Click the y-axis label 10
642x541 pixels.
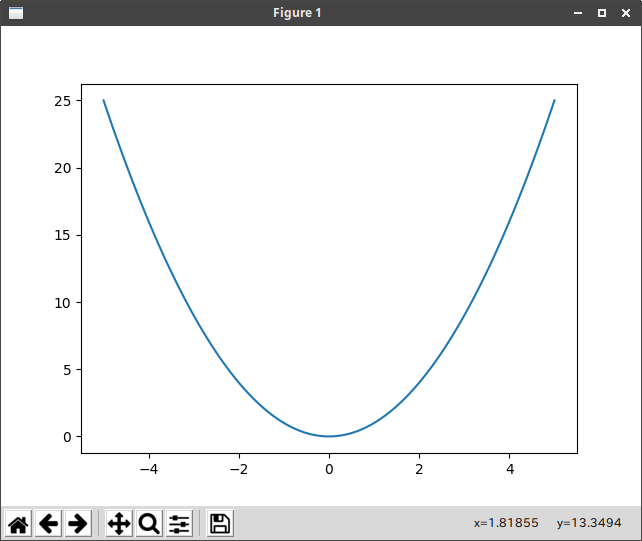(x=63, y=303)
